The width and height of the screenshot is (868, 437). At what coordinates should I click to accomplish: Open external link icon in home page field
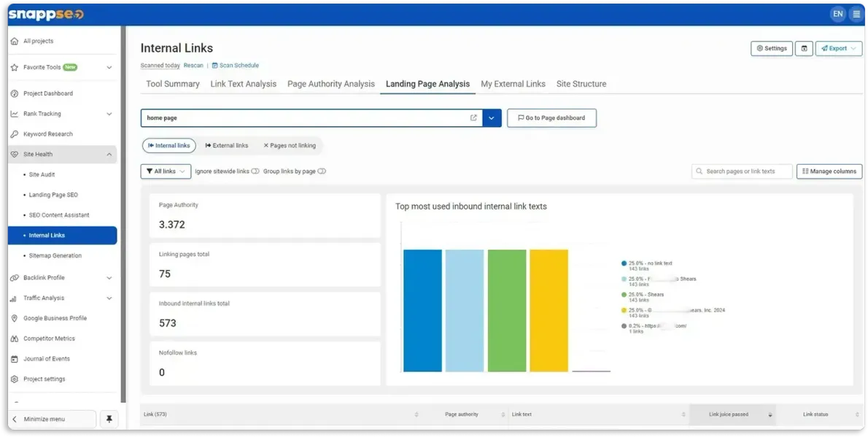[x=473, y=118]
